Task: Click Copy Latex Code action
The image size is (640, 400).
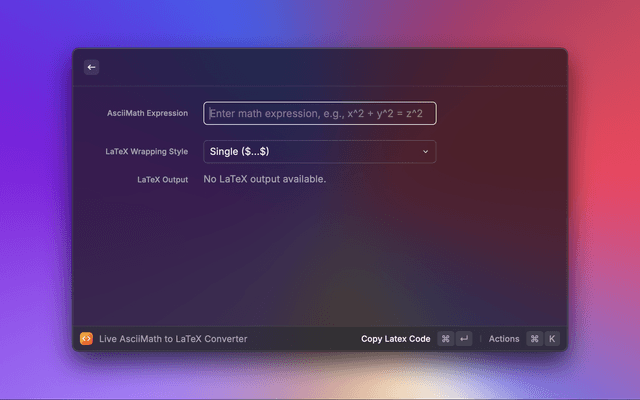Action: pyautogui.click(x=395, y=339)
